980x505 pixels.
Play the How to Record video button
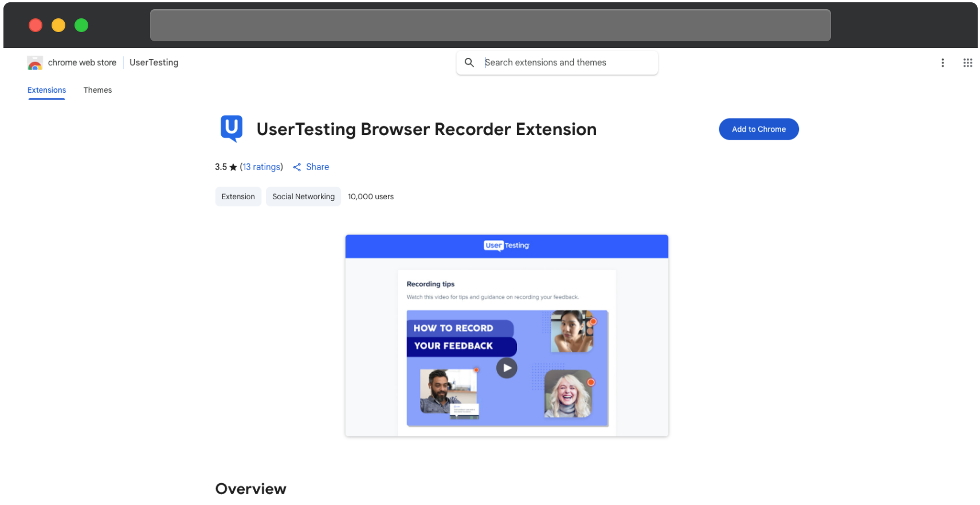[x=507, y=368]
